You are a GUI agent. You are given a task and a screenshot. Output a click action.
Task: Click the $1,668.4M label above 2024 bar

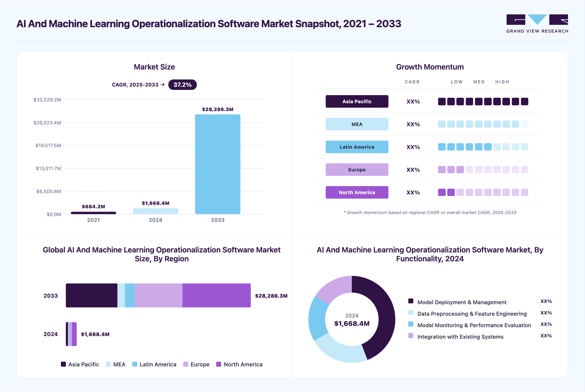(156, 203)
